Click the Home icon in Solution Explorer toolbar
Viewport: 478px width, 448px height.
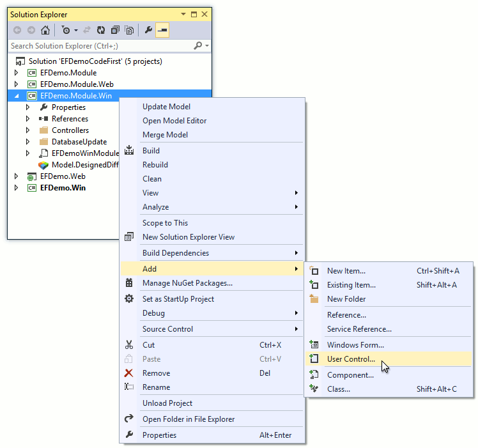click(x=45, y=30)
